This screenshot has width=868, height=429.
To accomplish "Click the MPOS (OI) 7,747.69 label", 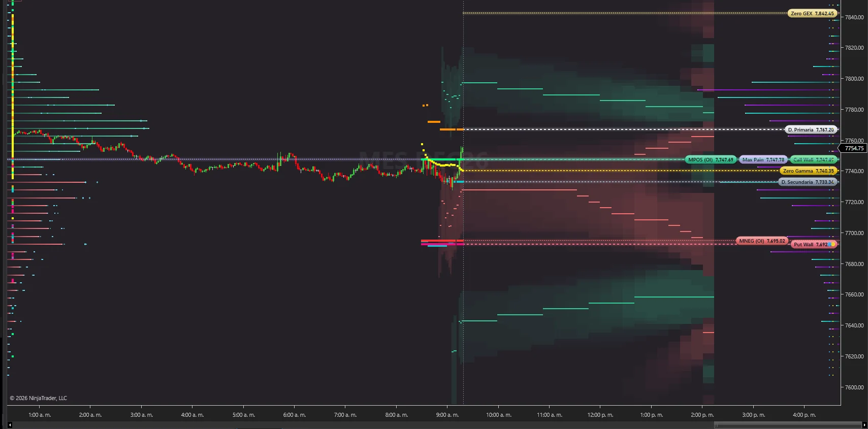I will pos(711,160).
